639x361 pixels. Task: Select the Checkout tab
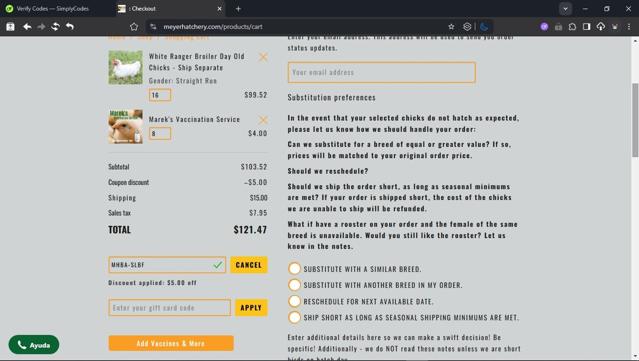click(x=169, y=9)
